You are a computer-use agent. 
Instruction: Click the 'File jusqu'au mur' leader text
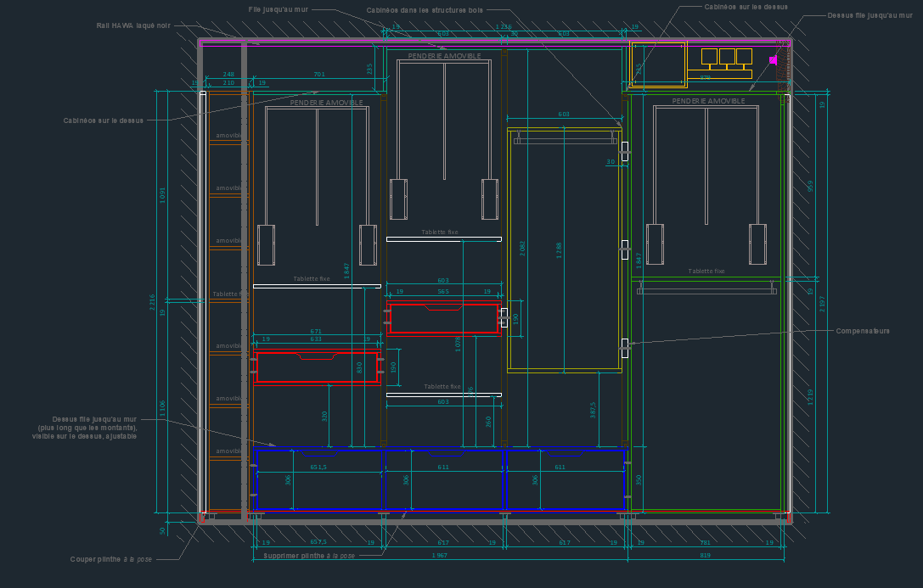pyautogui.click(x=278, y=8)
